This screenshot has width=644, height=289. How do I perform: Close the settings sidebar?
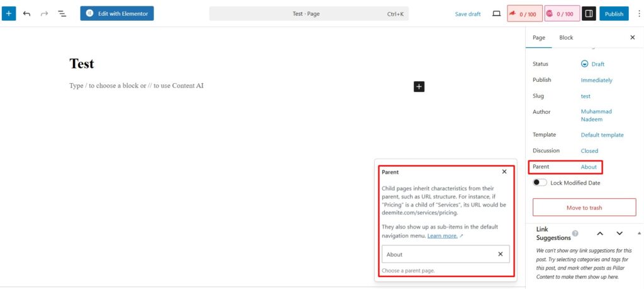point(633,37)
